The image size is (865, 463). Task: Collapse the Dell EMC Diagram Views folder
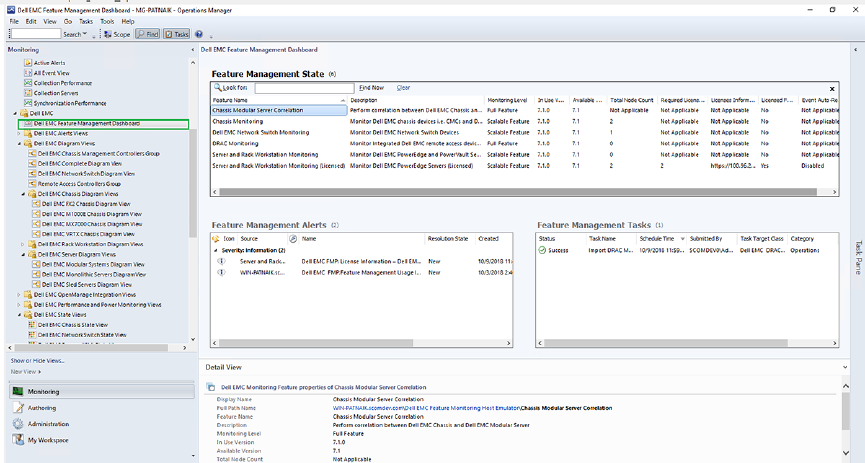pos(19,143)
